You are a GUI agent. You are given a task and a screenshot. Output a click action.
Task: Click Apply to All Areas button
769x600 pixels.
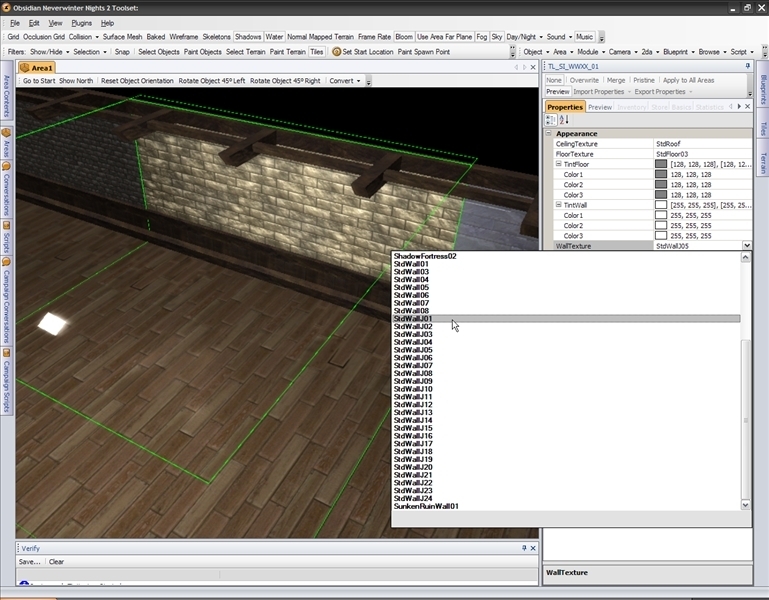tap(688, 80)
